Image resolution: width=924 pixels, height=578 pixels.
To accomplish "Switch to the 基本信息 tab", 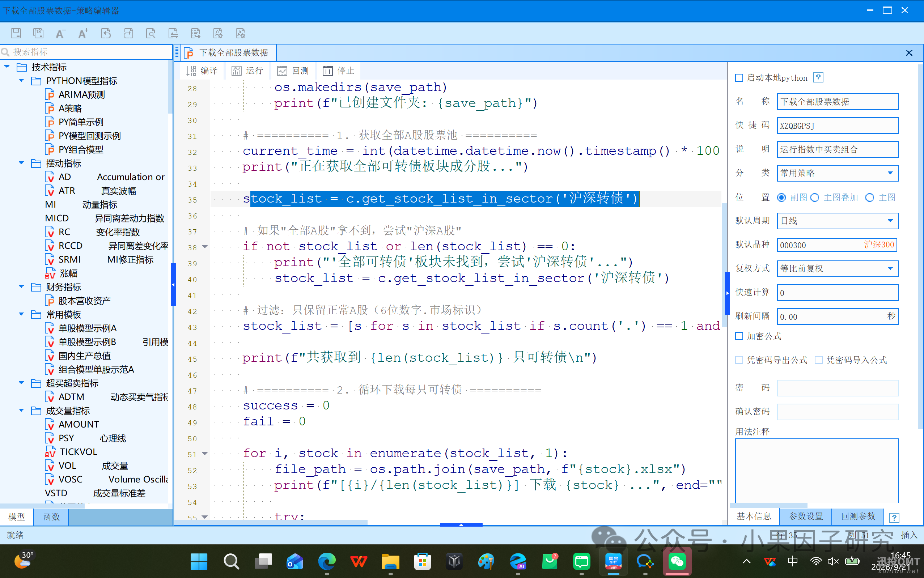I will click(x=754, y=517).
